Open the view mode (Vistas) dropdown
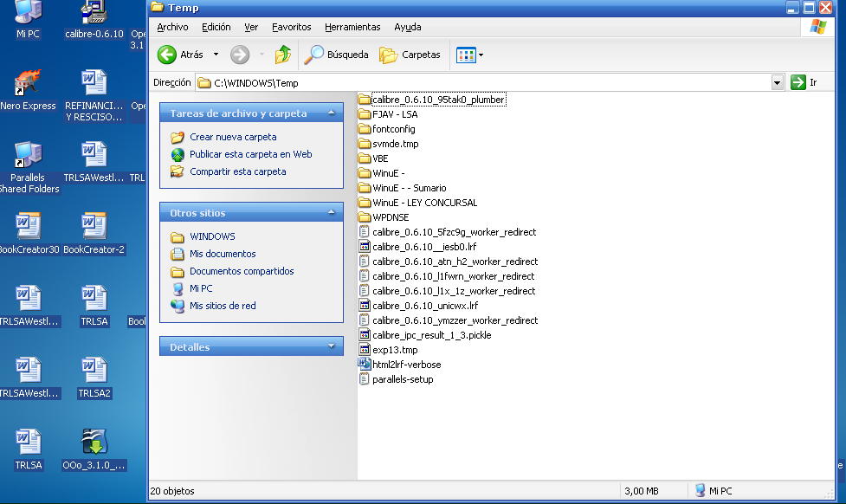Screen dimensions: 846x504 (469, 55)
